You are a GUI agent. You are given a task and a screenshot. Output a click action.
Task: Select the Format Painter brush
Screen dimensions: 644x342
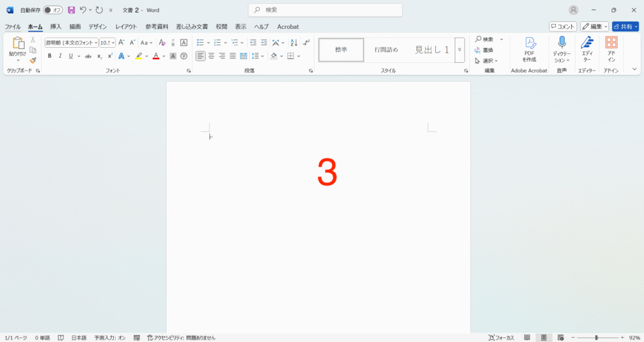(x=33, y=60)
